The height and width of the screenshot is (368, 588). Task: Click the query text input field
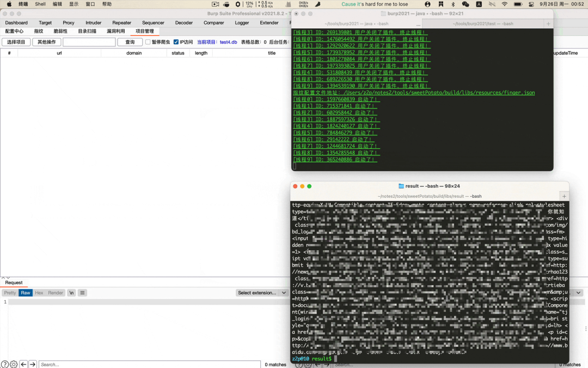point(89,42)
